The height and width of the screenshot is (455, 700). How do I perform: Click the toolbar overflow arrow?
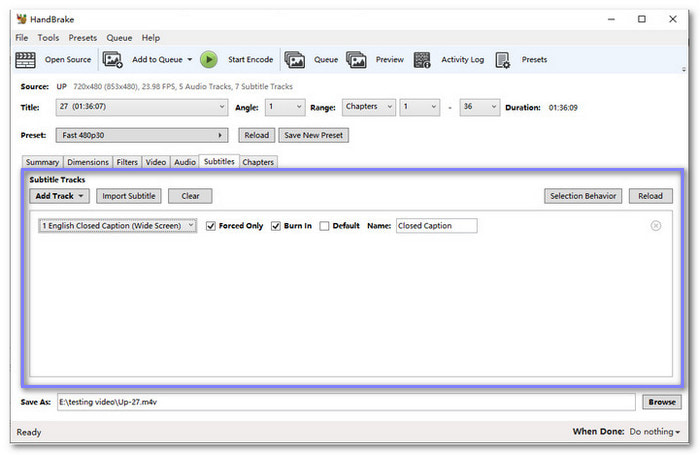(683, 69)
